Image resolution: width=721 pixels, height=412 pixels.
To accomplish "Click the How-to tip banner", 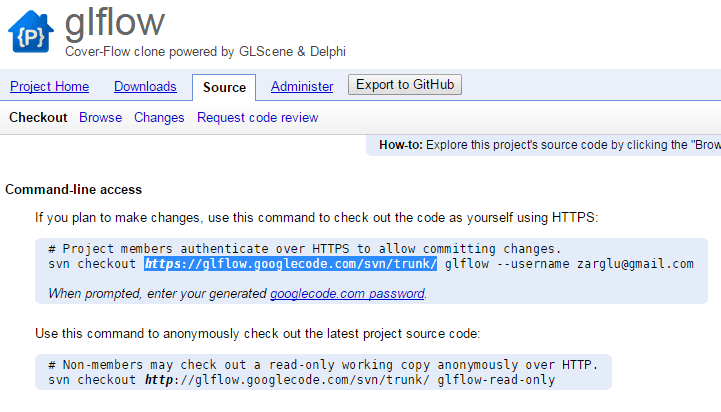I will coord(544,145).
